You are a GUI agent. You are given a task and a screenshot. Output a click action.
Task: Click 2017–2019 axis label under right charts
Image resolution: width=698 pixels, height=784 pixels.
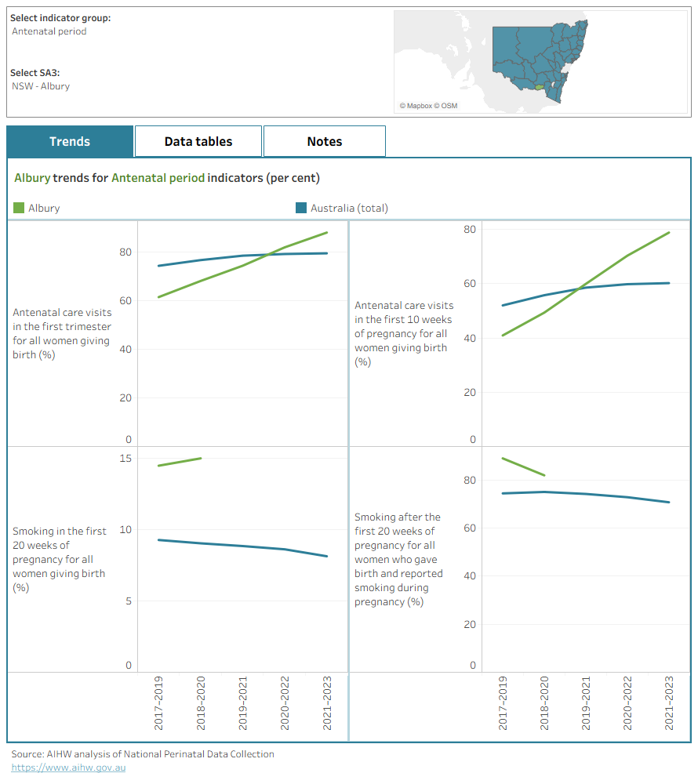click(x=503, y=703)
